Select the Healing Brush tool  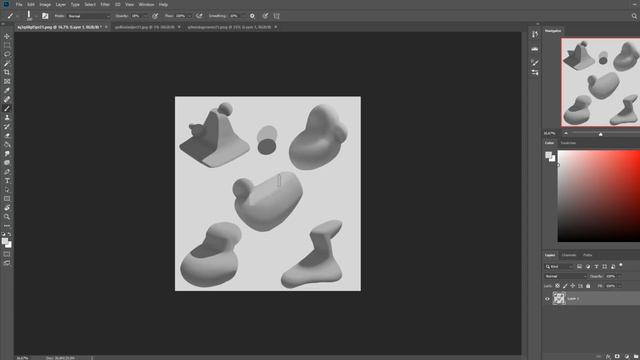(7, 99)
